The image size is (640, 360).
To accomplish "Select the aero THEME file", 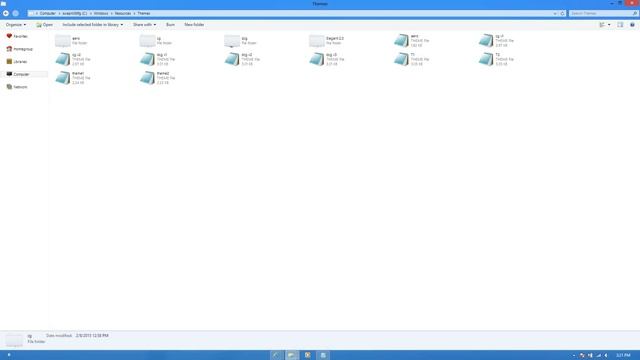I will coord(412,41).
